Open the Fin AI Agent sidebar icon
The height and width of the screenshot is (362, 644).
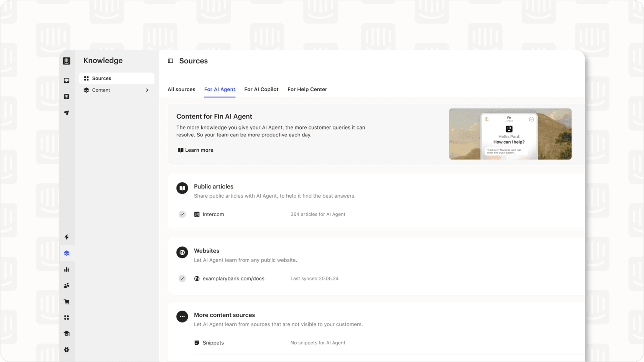(x=67, y=97)
